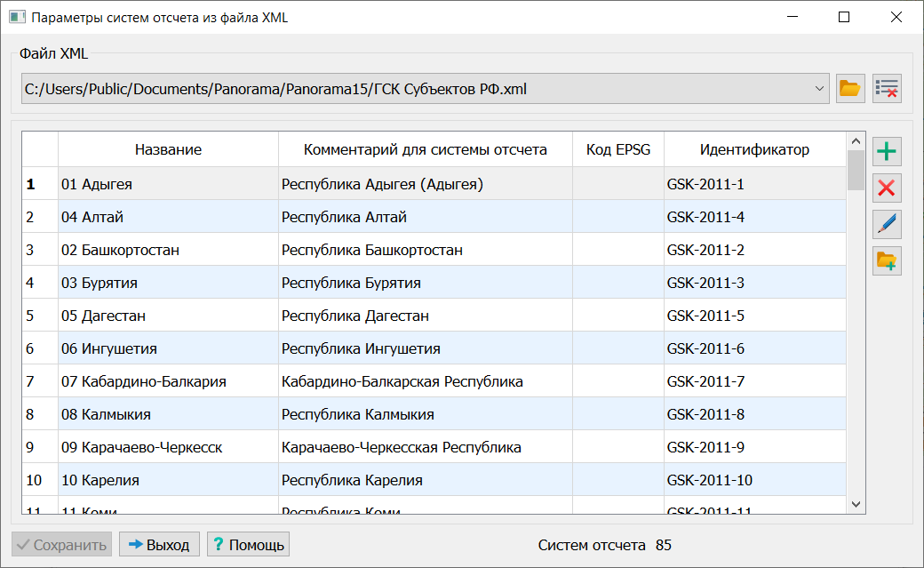The width and height of the screenshot is (924, 568).
Task: Open XML file with folder icon
Action: [x=850, y=88]
